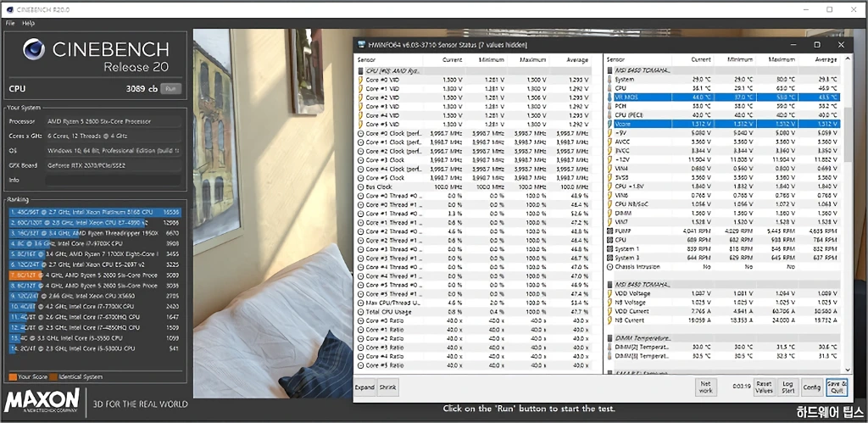Click the Cinebench sphere logo

[x=34, y=49]
